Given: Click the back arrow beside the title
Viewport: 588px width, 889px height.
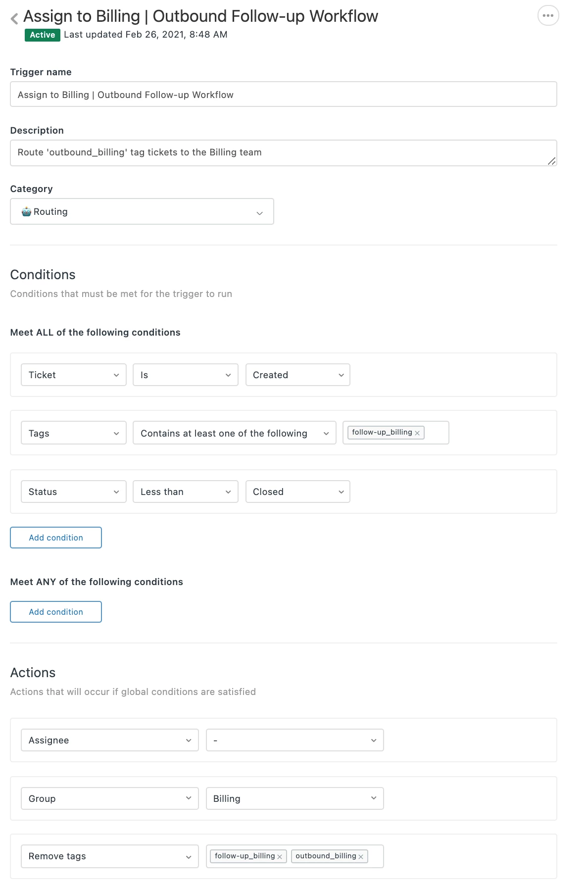Looking at the screenshot, I should click(x=14, y=18).
